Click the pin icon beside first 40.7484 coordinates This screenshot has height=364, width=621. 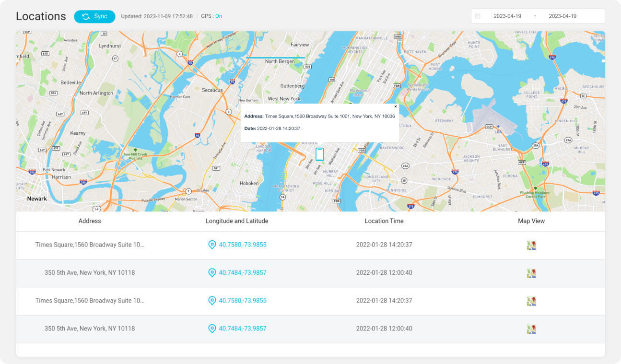[212, 272]
